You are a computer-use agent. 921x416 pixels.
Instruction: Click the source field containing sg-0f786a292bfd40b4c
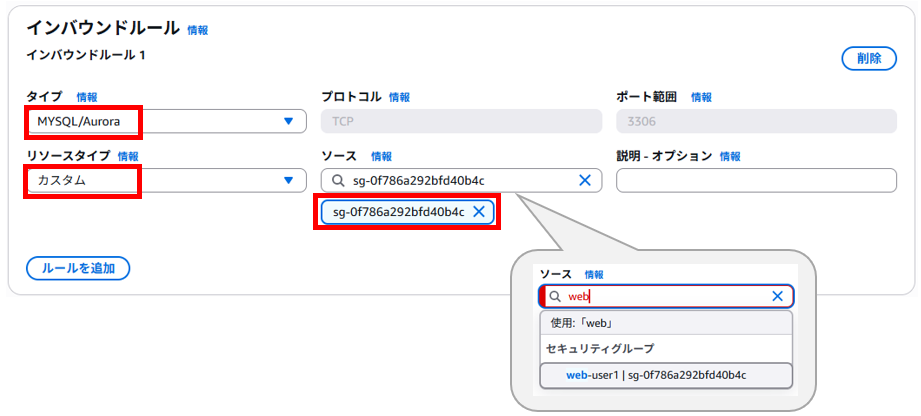pyautogui.click(x=461, y=180)
